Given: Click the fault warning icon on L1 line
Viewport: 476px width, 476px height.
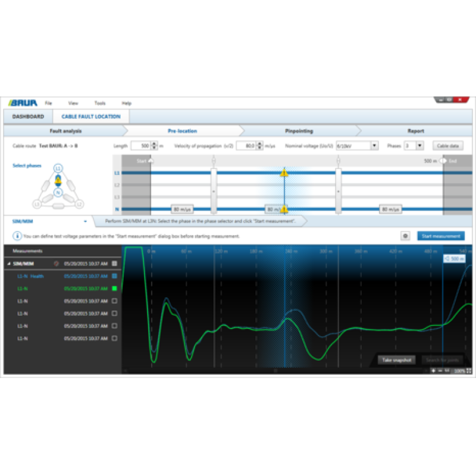Looking at the screenshot, I should [284, 173].
